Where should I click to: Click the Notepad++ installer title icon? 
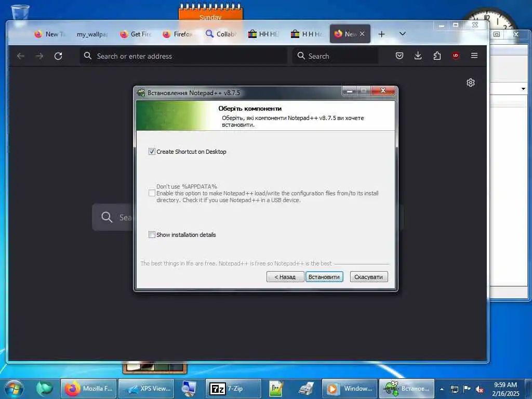click(x=141, y=92)
